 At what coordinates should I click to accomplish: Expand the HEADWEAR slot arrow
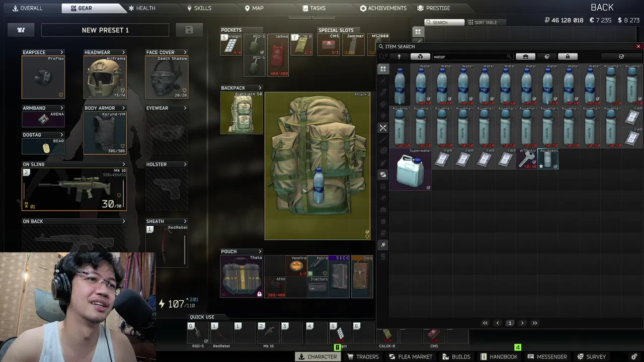(123, 52)
